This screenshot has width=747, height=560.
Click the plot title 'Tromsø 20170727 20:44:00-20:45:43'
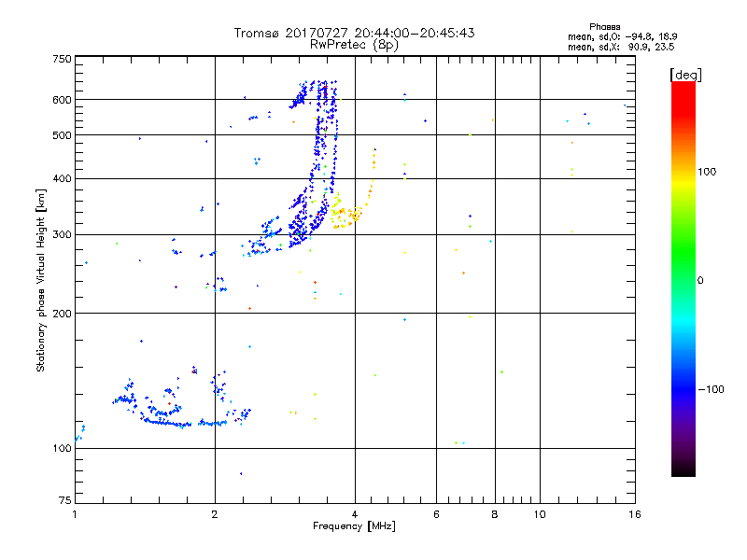[354, 33]
